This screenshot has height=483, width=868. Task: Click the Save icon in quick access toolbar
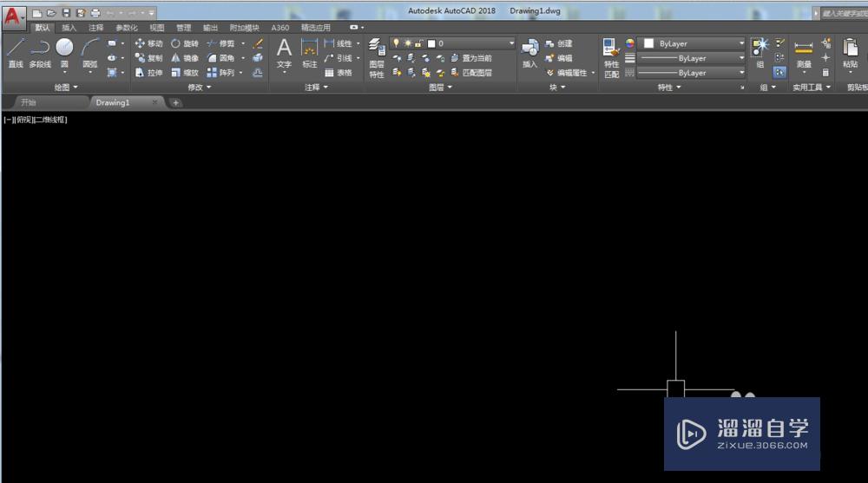coord(66,13)
